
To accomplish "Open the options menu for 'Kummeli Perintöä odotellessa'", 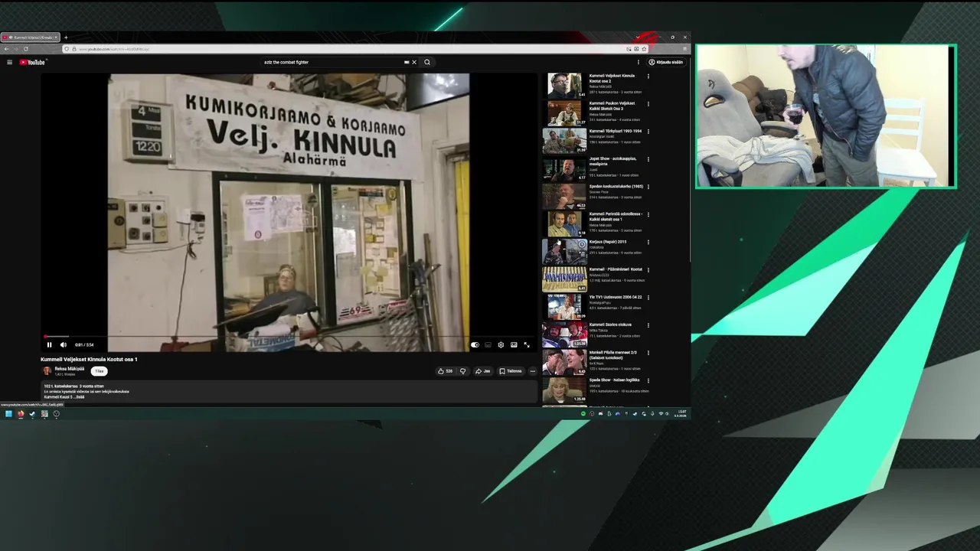I will pos(648,214).
